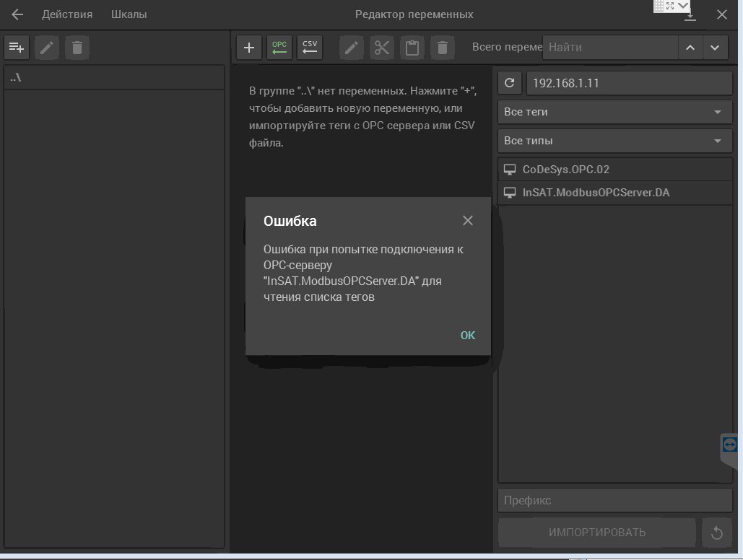Click "Всего переме" label text

click(x=507, y=47)
